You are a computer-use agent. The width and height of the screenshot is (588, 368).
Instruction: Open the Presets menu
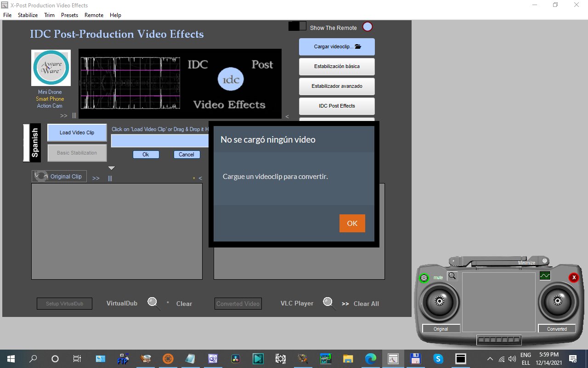click(69, 15)
